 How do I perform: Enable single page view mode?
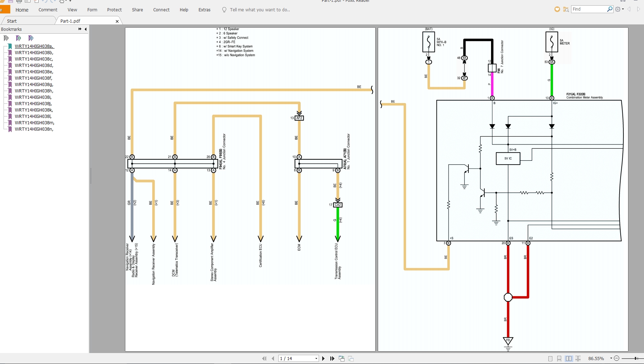coord(550,359)
